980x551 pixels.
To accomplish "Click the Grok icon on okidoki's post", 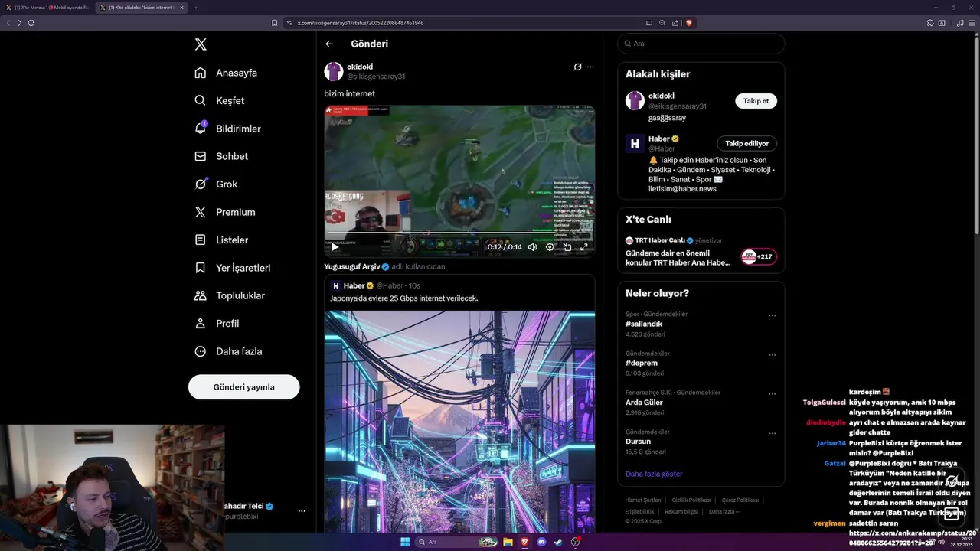I will click(x=578, y=67).
